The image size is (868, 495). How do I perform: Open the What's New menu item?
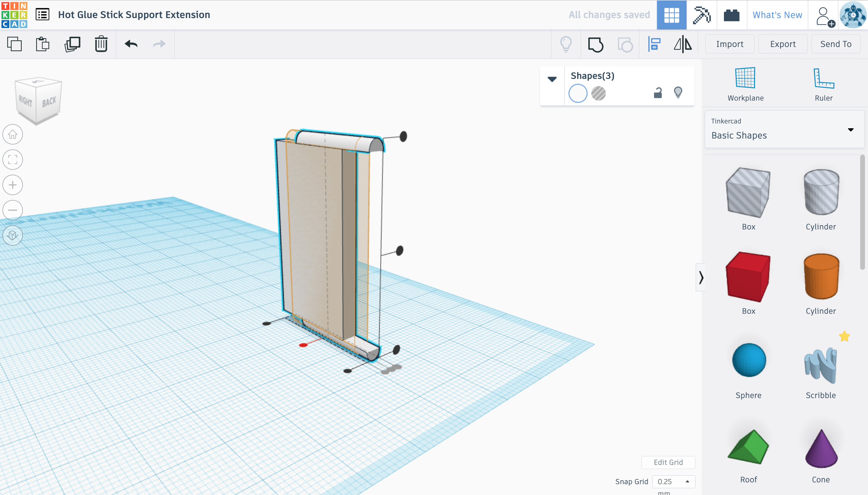pos(776,14)
